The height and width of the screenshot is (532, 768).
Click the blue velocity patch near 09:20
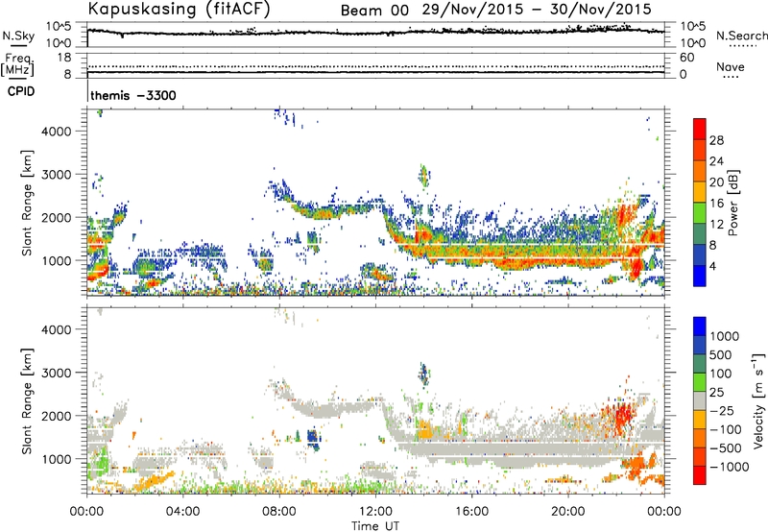313,440
